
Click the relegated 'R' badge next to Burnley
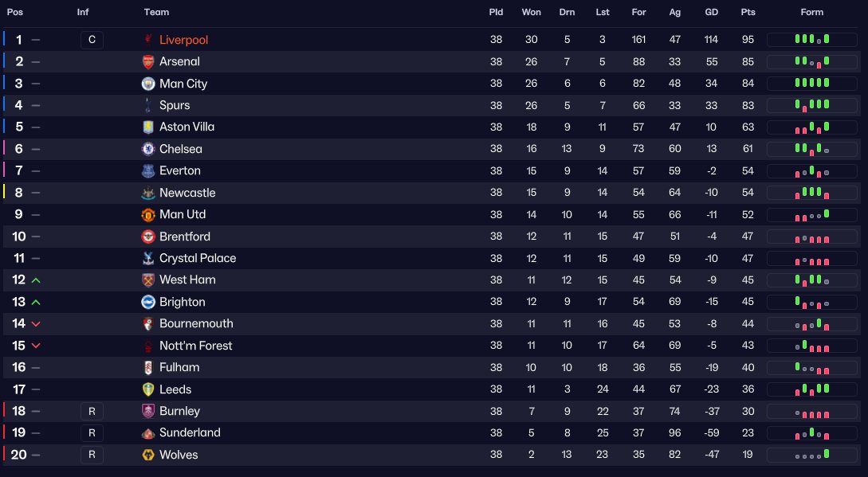pos(92,411)
